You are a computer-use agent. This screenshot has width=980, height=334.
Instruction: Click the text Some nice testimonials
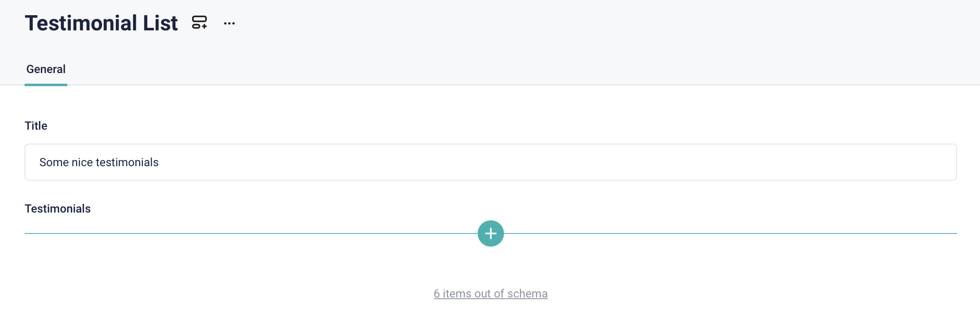(x=99, y=162)
